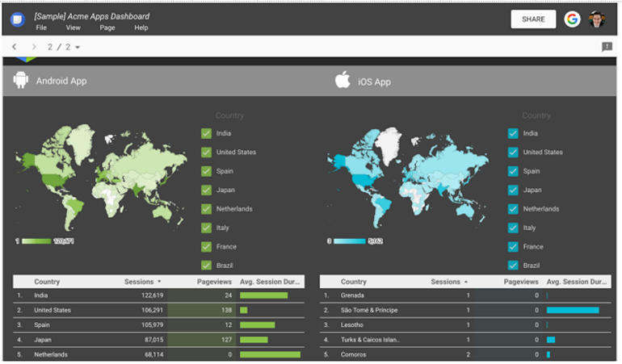Click India's green session duration bar
This screenshot has width=622, height=364.
264,295
